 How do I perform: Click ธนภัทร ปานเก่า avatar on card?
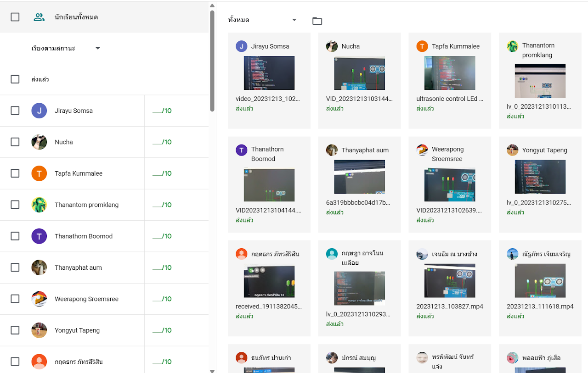(242, 358)
